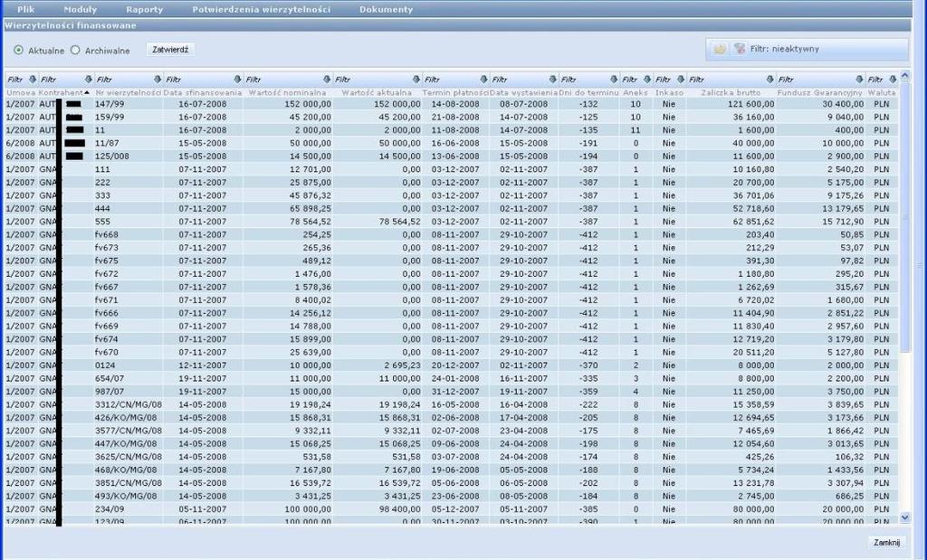The width and height of the screenshot is (927, 560).
Task: Click Filtr field above Nr wierzytelności column
Action: click(x=123, y=79)
